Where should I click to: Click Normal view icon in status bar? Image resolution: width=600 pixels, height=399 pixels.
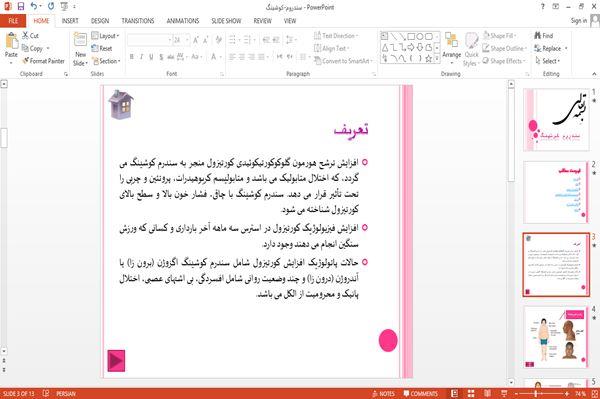pos(454,393)
